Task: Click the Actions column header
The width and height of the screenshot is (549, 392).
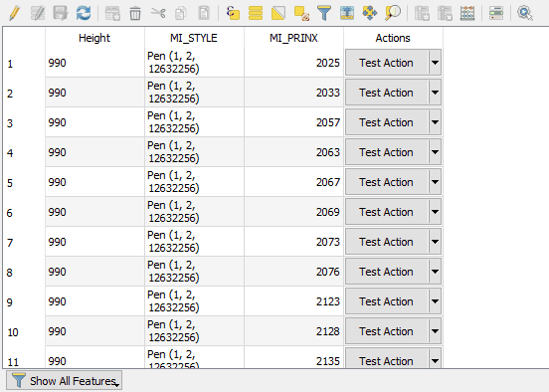Action: pos(393,38)
